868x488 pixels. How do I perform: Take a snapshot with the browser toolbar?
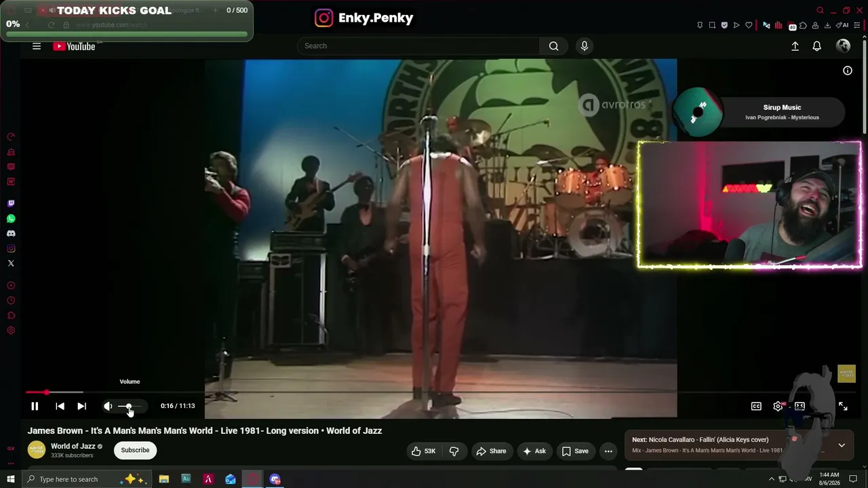(x=712, y=26)
